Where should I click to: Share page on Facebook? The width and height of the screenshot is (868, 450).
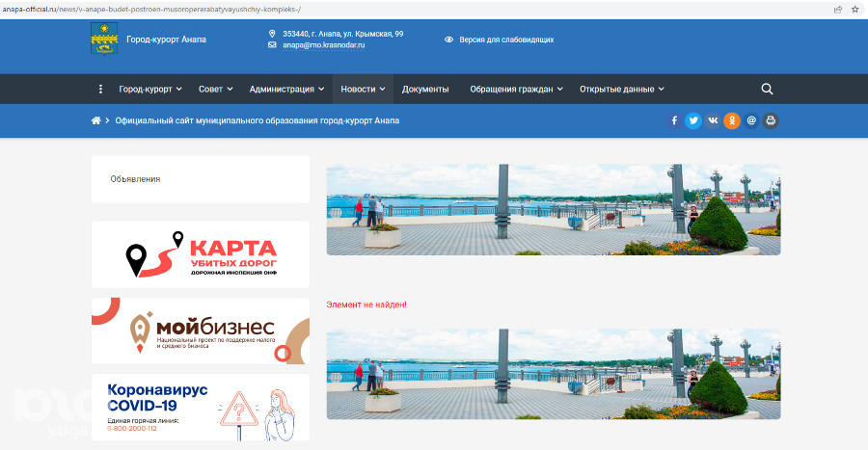tap(675, 120)
